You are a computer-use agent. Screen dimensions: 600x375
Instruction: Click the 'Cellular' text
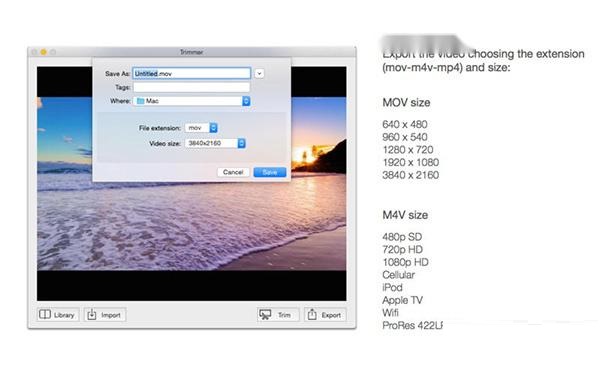[398, 275]
